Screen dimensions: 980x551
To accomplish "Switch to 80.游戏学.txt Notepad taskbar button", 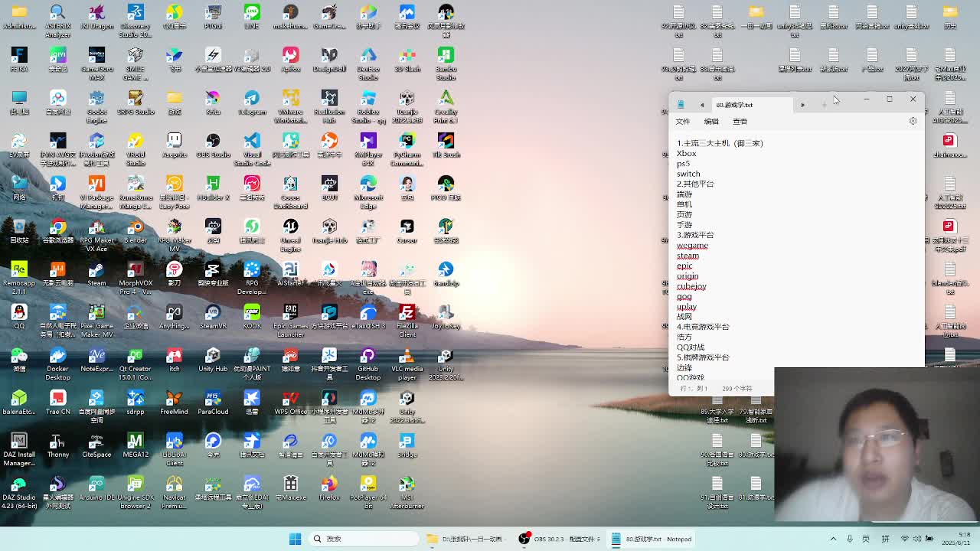I will point(652,539).
